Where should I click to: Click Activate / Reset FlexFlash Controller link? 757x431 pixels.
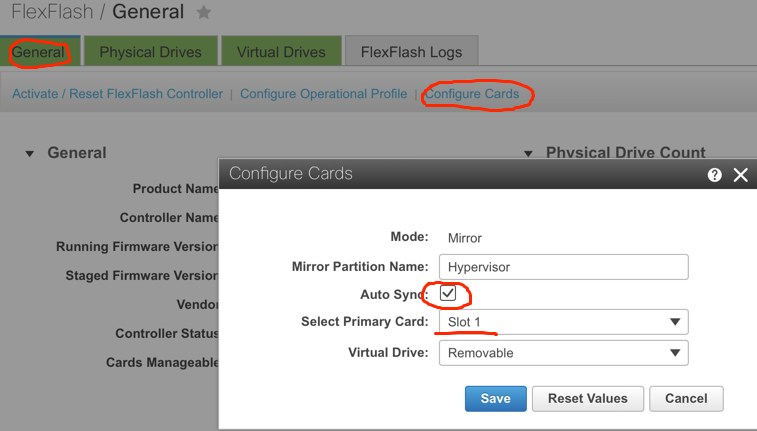[x=117, y=94]
